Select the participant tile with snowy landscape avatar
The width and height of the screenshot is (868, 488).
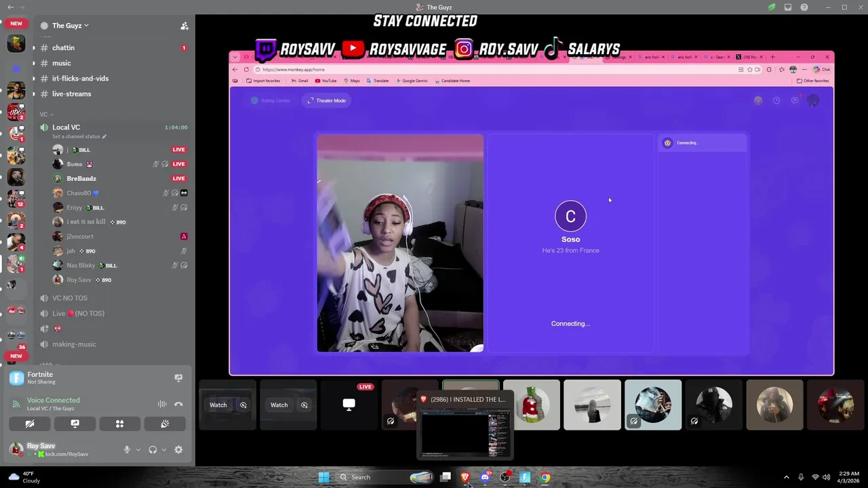pyautogui.click(x=592, y=405)
